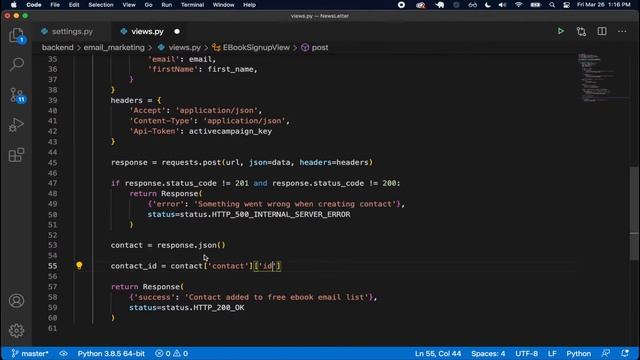The width and height of the screenshot is (640, 360).
Task: Click the volume icon in menu bar
Action: click(502, 5)
